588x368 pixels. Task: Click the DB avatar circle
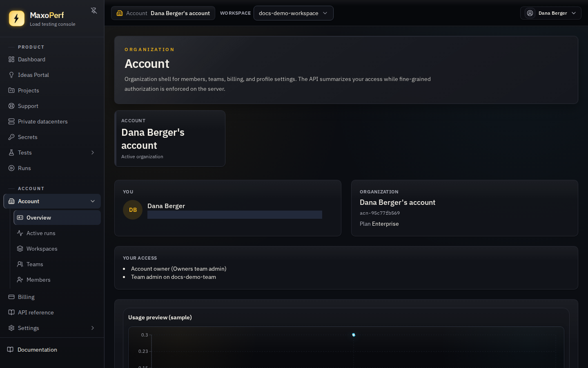(133, 210)
